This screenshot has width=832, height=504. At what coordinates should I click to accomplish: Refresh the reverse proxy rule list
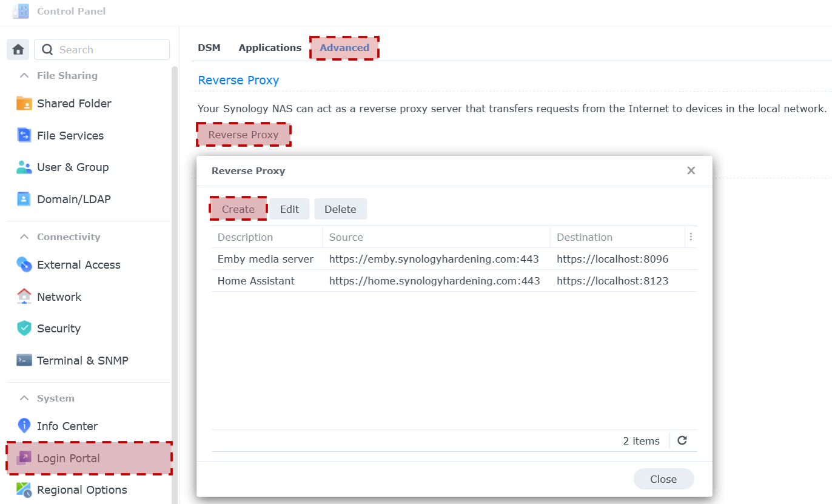682,441
